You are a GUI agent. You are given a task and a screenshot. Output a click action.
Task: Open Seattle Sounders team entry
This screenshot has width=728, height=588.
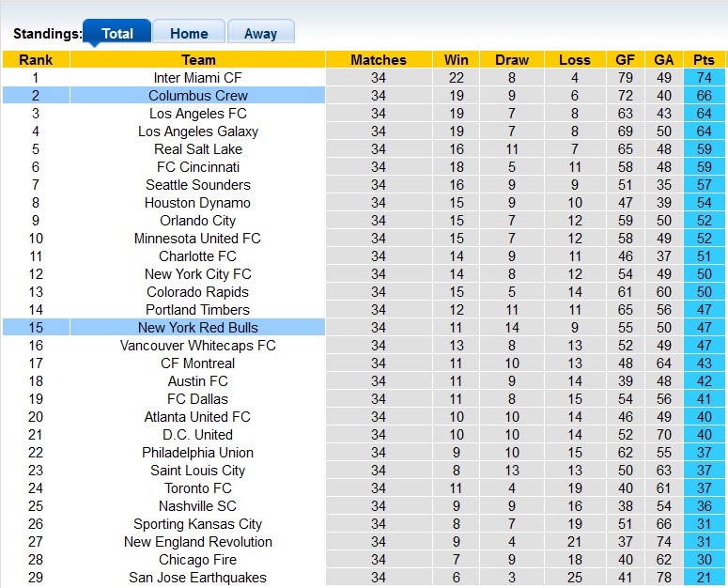(198, 185)
